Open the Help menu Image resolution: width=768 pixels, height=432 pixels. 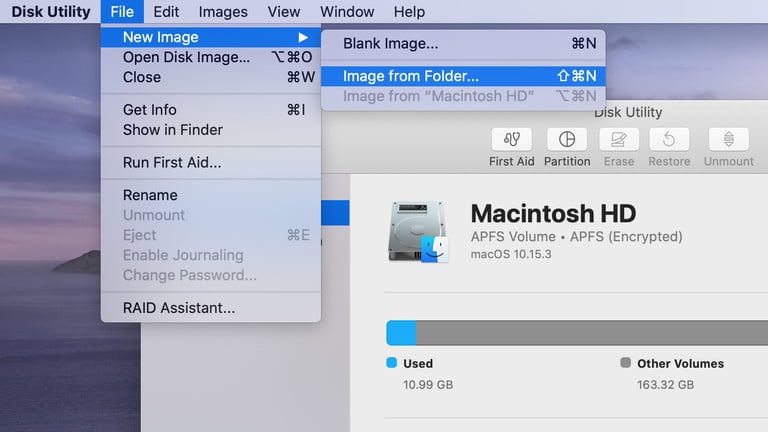(x=409, y=11)
